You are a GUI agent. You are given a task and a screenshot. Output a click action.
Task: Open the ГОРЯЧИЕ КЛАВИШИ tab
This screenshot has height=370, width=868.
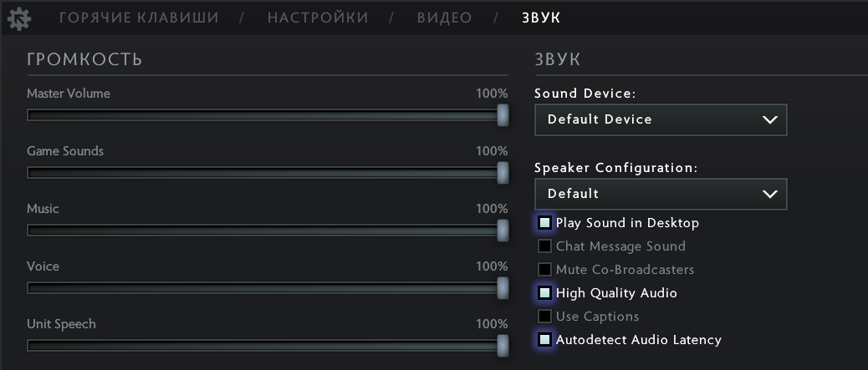tap(139, 18)
